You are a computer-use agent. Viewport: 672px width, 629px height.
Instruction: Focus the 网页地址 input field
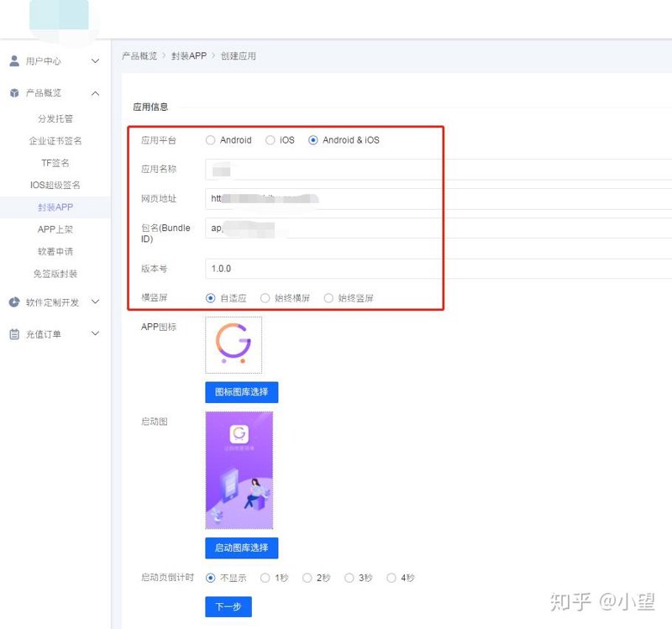click(x=438, y=199)
